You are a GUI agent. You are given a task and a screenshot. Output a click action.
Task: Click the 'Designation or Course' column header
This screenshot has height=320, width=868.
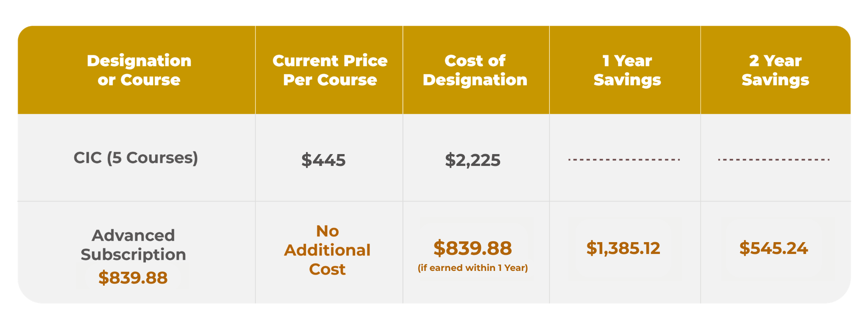pos(139,70)
